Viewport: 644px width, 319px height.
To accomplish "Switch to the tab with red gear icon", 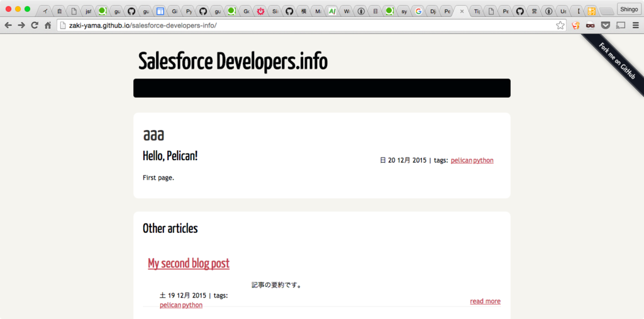I will click(x=260, y=11).
